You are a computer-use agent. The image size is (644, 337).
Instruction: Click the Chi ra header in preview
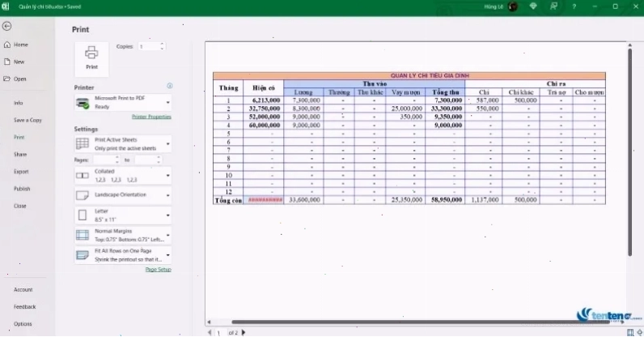coord(556,84)
